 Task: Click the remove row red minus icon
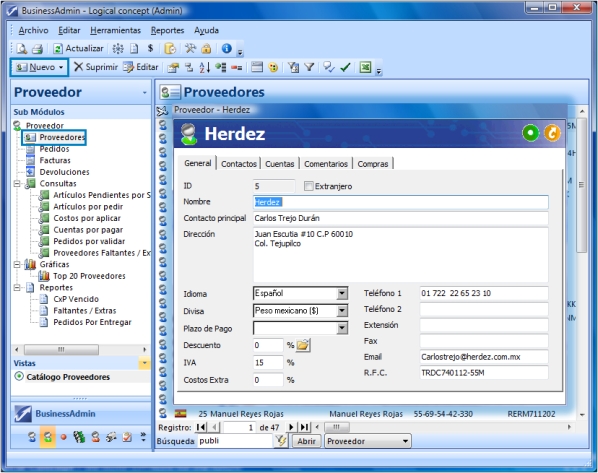(236, 68)
